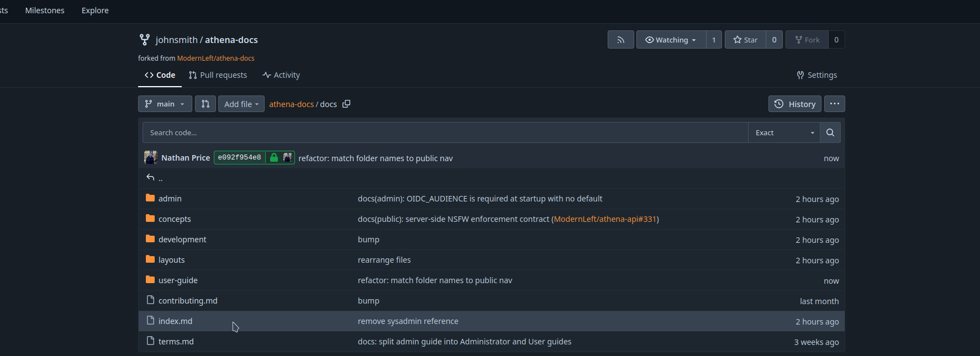Click the compare branches icon button

(x=206, y=104)
